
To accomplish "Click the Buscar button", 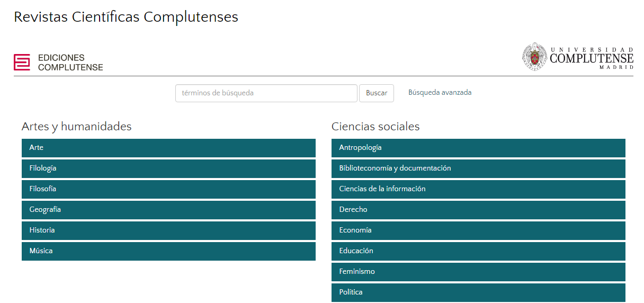I will tap(377, 93).
